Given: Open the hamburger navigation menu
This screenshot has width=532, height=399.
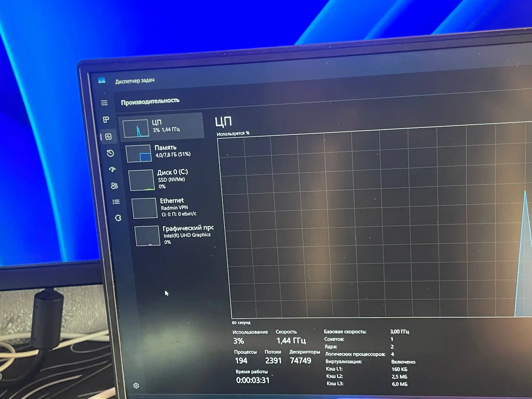Looking at the screenshot, I should click(104, 103).
